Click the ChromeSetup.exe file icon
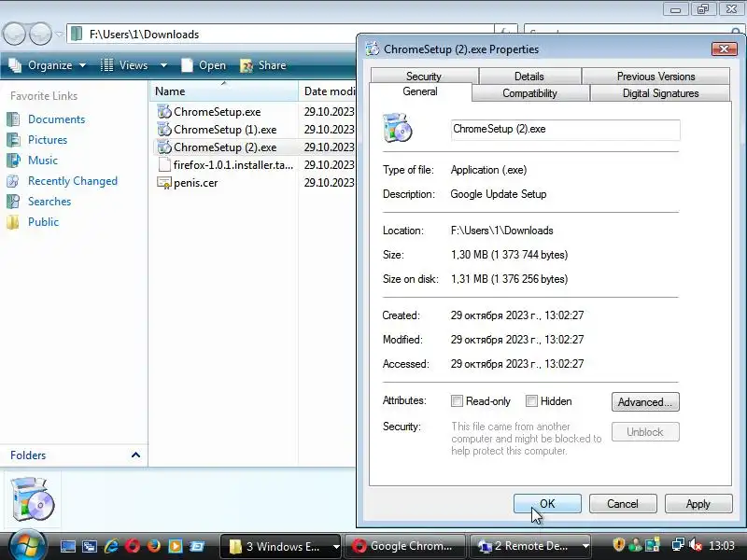The height and width of the screenshot is (560, 747). (x=164, y=111)
